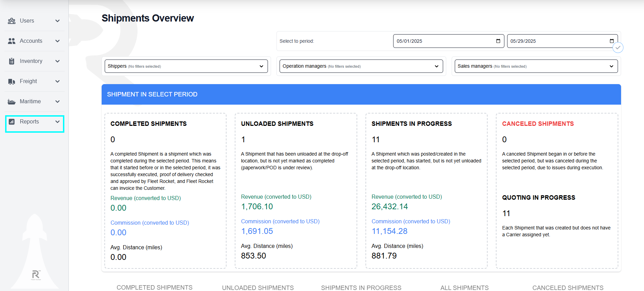
Task: Open the Shippers filter dropdown
Action: click(186, 66)
